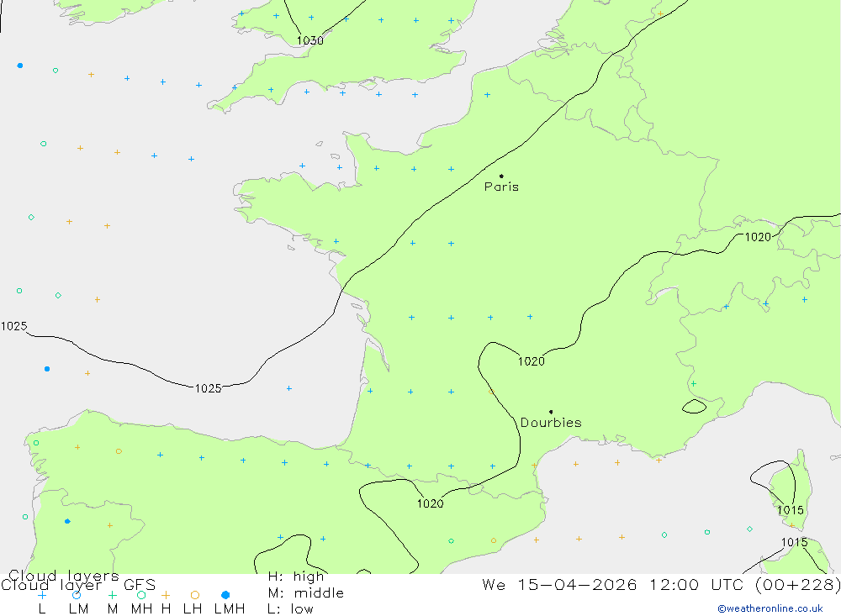This screenshot has height=616, width=841.
Task: Click the "GFS" model name in the title
Action: [x=140, y=585]
